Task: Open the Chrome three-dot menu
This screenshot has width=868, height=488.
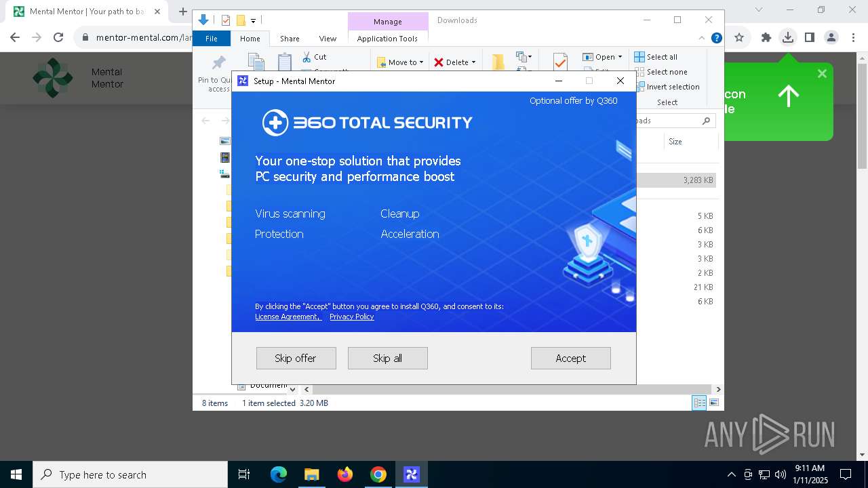Action: 853,37
